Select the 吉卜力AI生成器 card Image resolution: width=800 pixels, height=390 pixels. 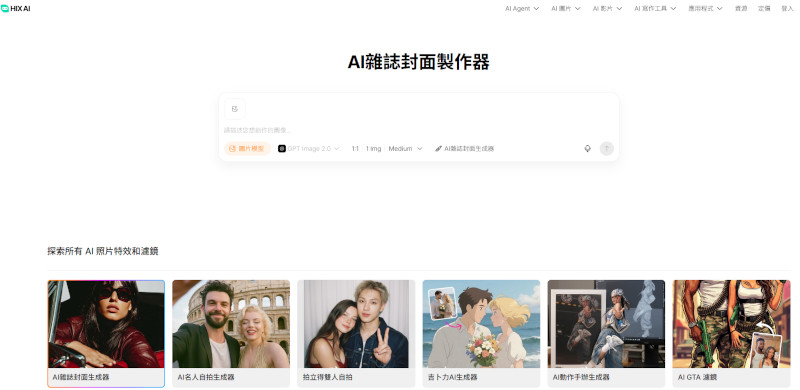point(481,333)
